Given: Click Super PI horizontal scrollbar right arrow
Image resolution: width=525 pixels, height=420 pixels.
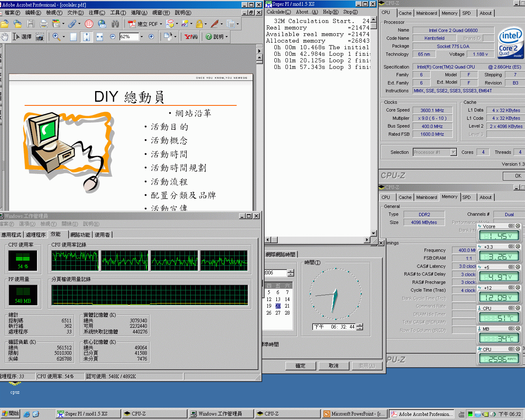Looking at the screenshot, I should [367, 240].
